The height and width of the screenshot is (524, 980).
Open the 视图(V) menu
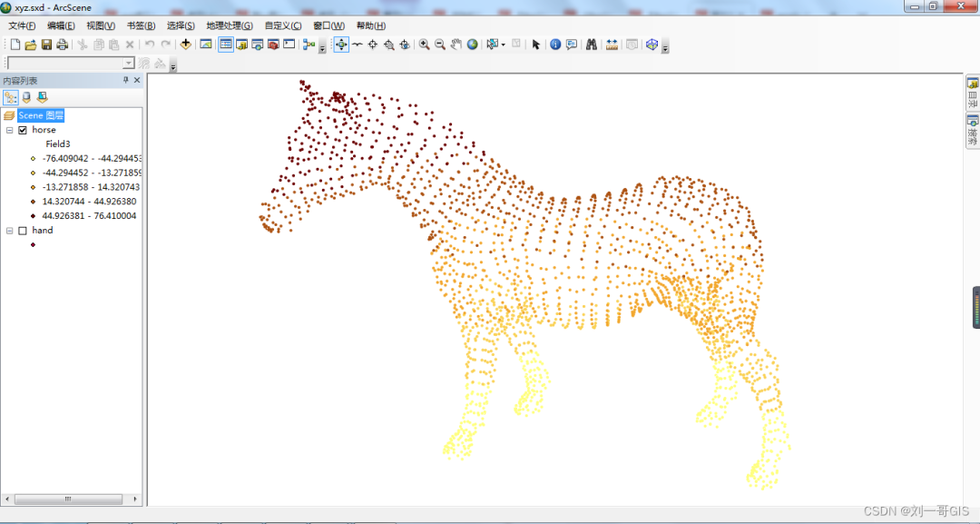click(101, 25)
